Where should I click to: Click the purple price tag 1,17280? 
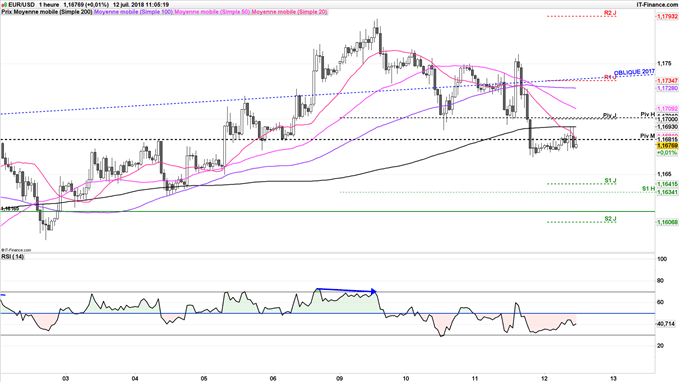click(667, 88)
